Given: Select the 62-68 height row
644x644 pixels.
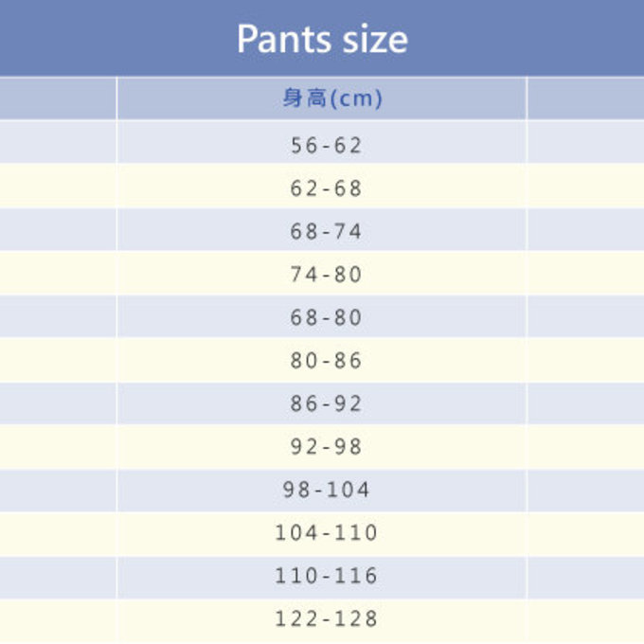Looking at the screenshot, I should coord(326,188).
